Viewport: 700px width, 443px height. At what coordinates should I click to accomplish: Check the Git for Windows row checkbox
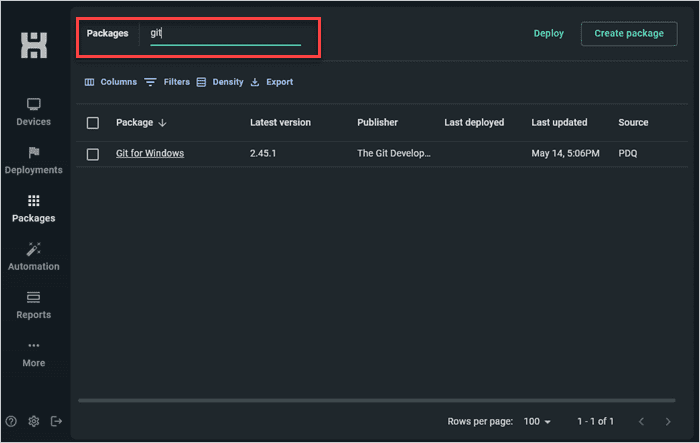(x=93, y=155)
